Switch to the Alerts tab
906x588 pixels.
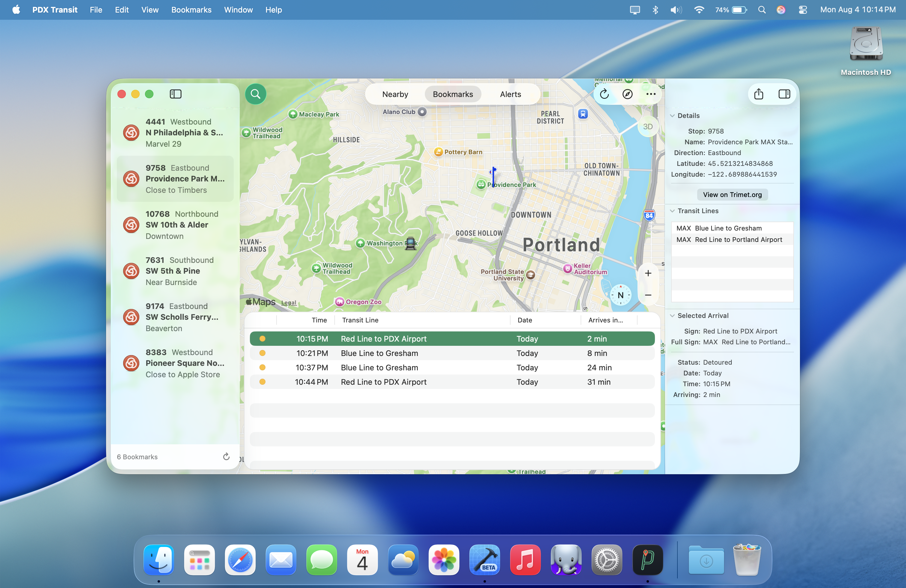tap(510, 94)
